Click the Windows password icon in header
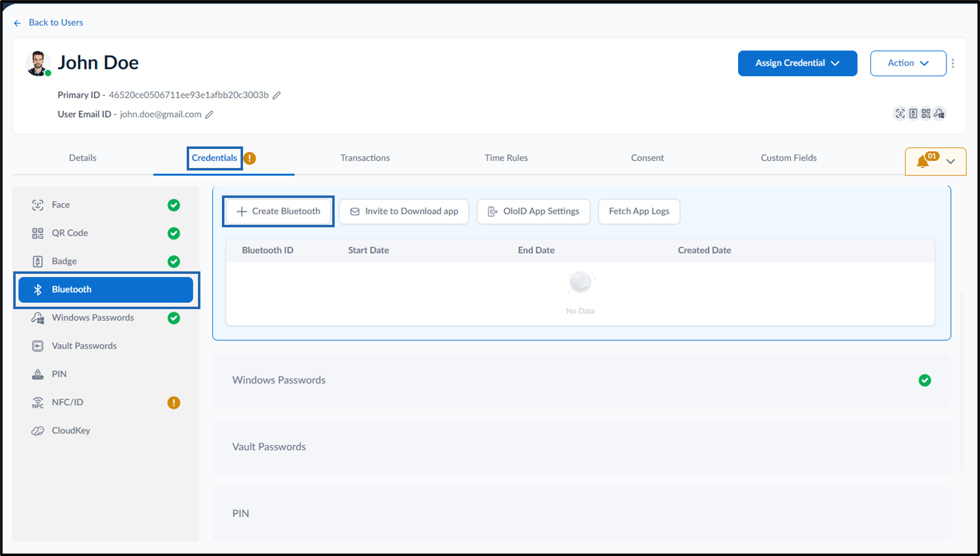The height and width of the screenshot is (556, 980). [x=939, y=114]
